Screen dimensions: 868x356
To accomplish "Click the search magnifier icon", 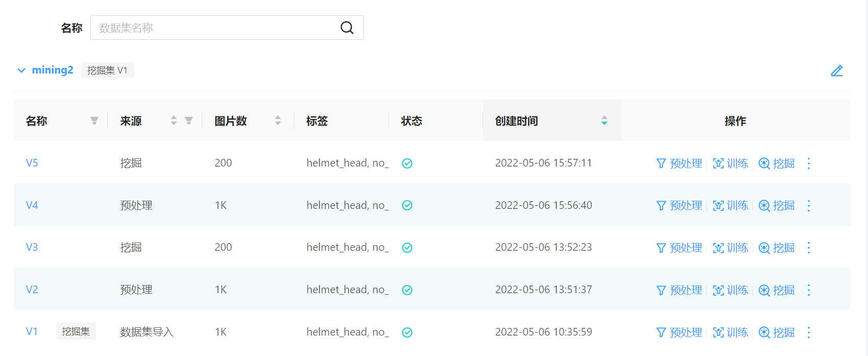I will point(347,28).
